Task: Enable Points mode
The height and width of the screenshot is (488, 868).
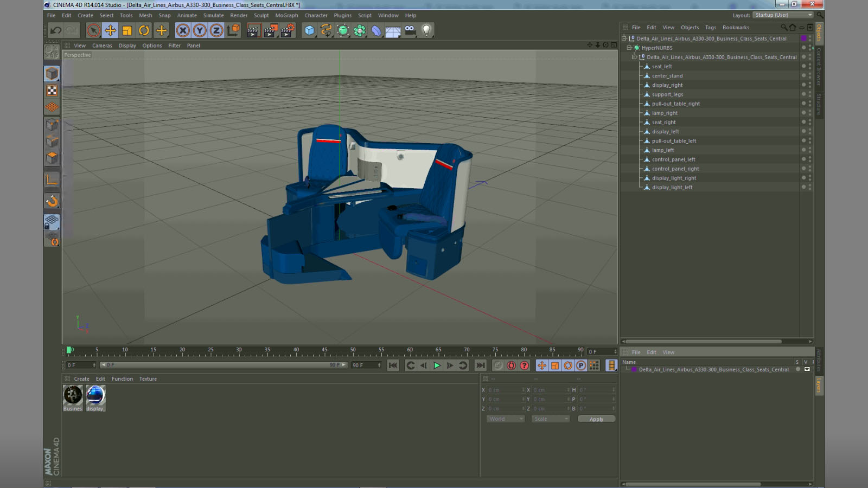Action: 52,125
